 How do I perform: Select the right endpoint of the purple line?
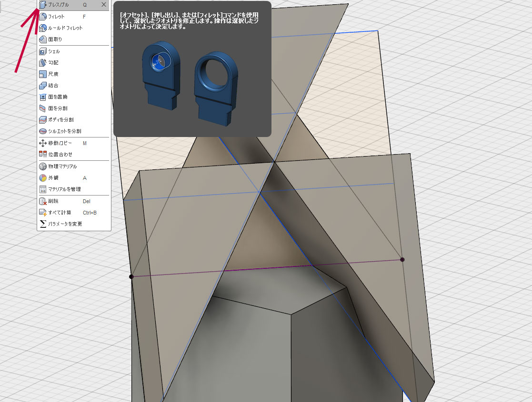click(402, 259)
